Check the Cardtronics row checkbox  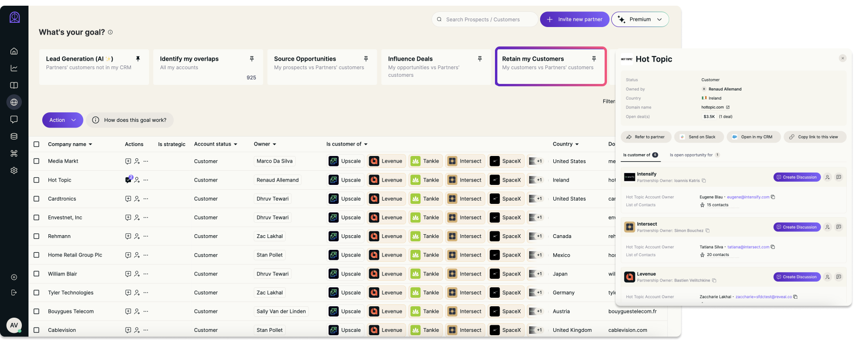(37, 199)
